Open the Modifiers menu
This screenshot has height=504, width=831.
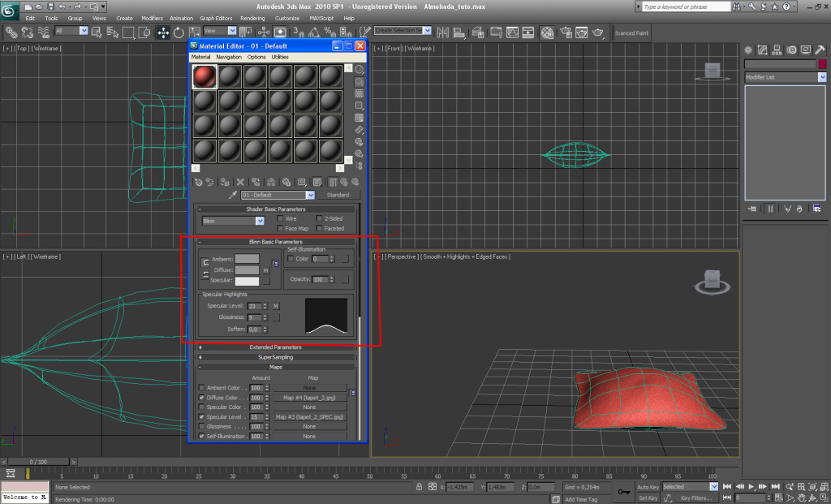tap(152, 18)
